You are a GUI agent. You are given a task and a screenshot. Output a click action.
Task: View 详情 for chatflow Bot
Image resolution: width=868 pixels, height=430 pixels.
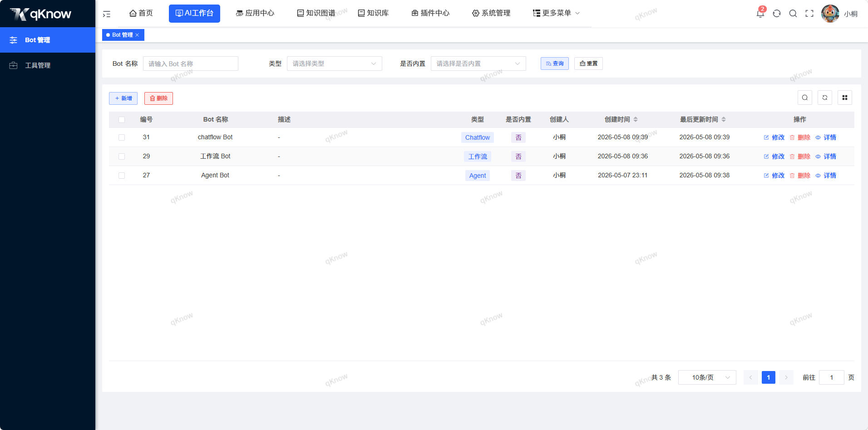826,137
